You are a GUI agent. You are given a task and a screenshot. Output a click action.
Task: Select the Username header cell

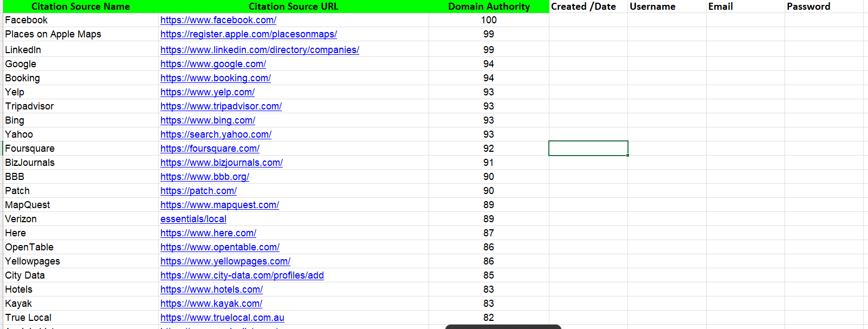click(x=666, y=7)
